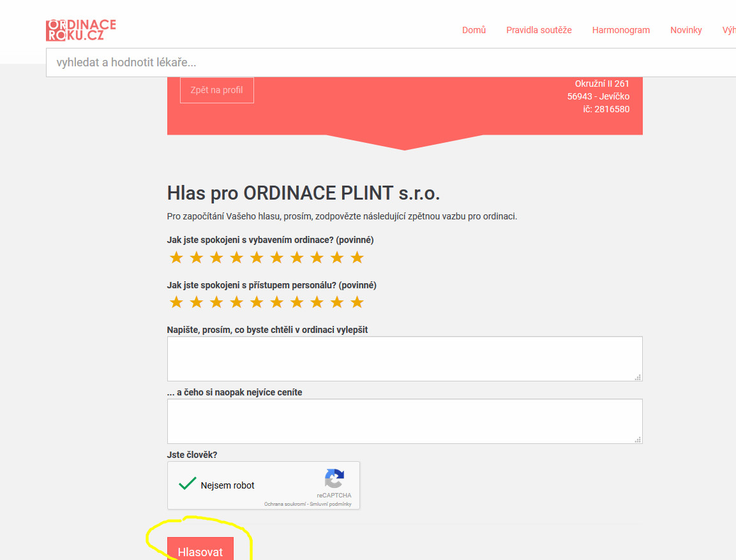This screenshot has width=736, height=560.
Task: Click the 'Zpět na profil' button
Action: point(217,90)
